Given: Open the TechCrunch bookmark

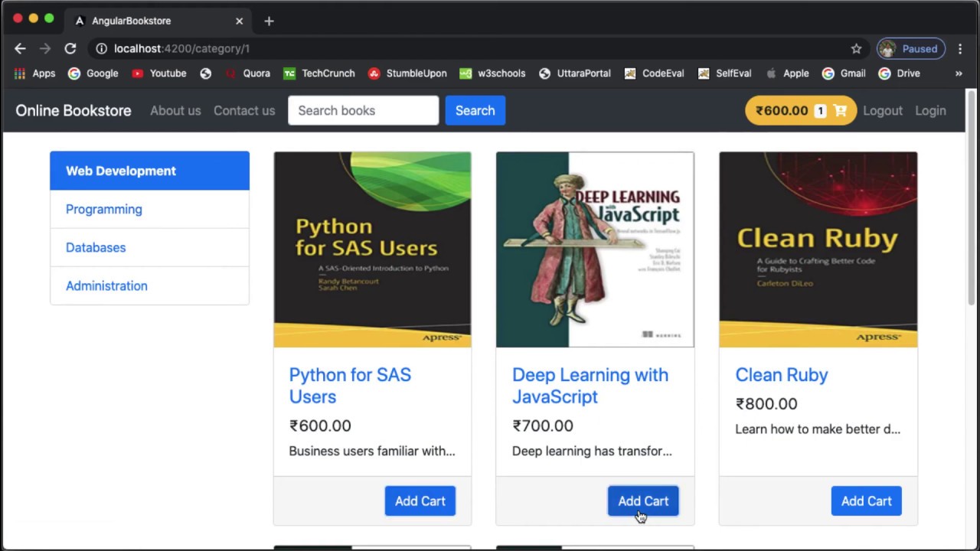Looking at the screenshot, I should click(319, 73).
